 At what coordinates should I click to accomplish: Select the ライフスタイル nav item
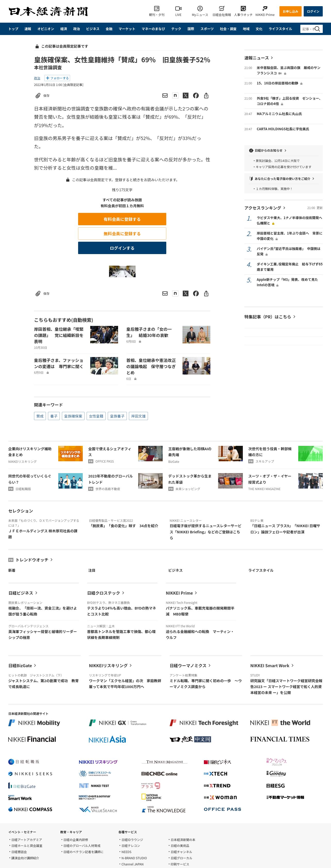280,29
